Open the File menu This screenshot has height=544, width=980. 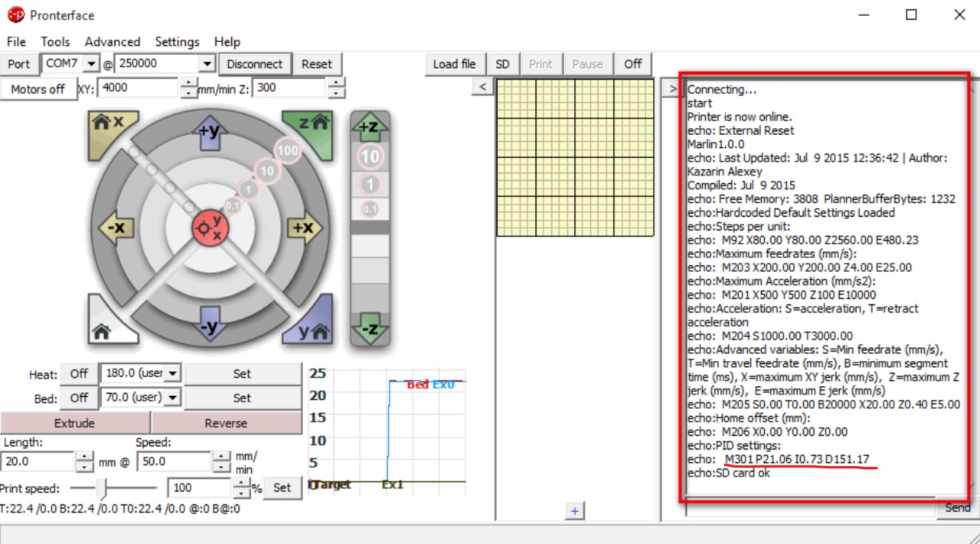click(x=16, y=41)
